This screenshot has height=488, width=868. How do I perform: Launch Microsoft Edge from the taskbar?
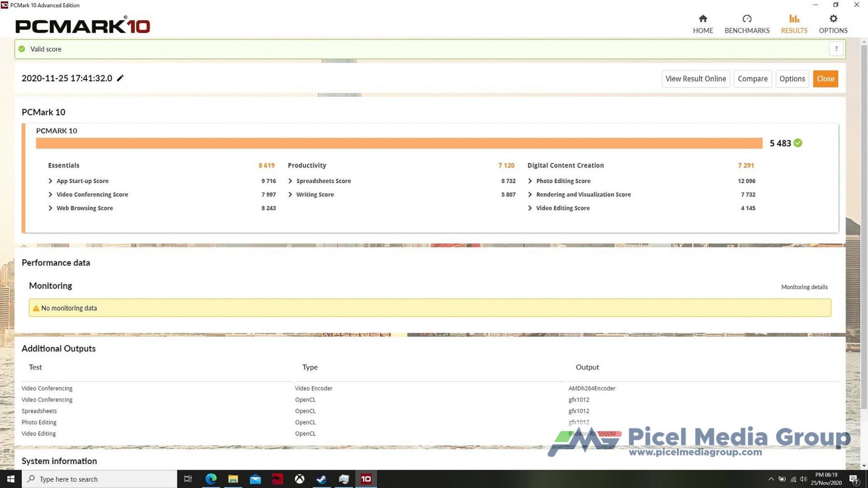tap(211, 478)
